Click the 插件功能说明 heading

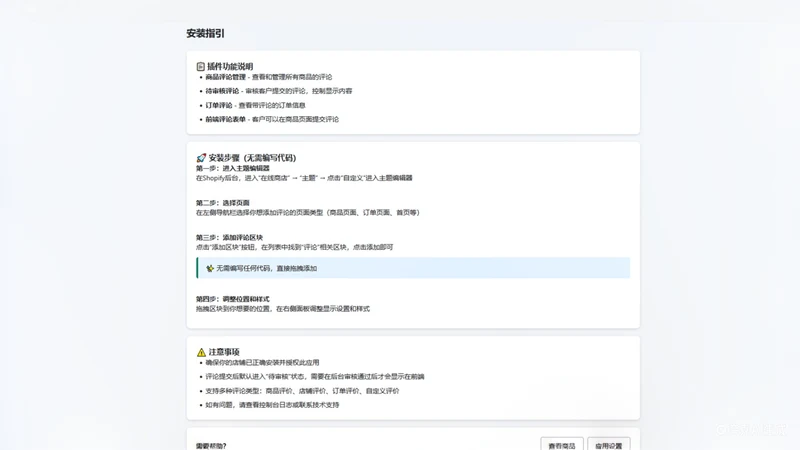(x=230, y=66)
